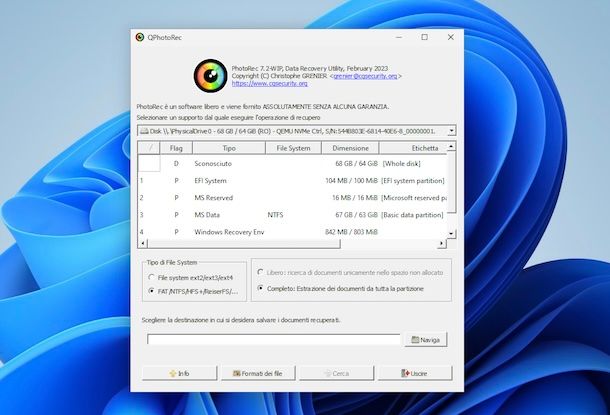Click the Info button
Image resolution: width=610 pixels, height=415 pixels.
coord(179,373)
